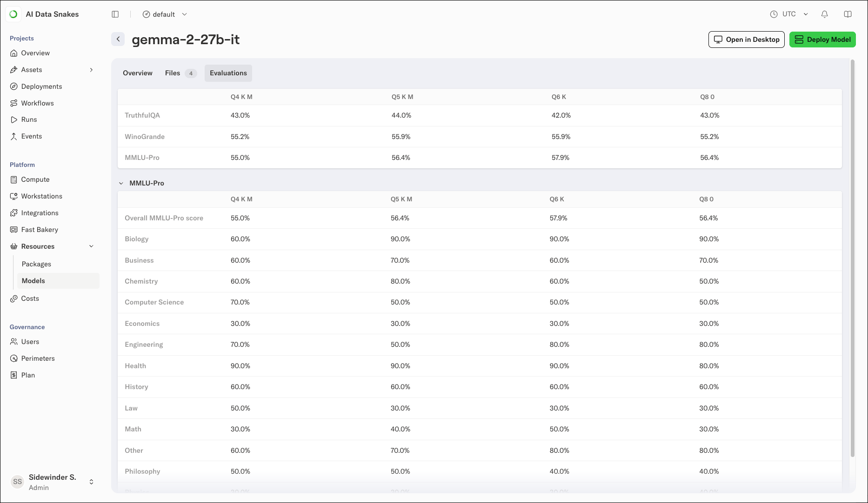Image resolution: width=868 pixels, height=503 pixels.
Task: Open Overview in the Projects sidebar
Action: (x=35, y=53)
